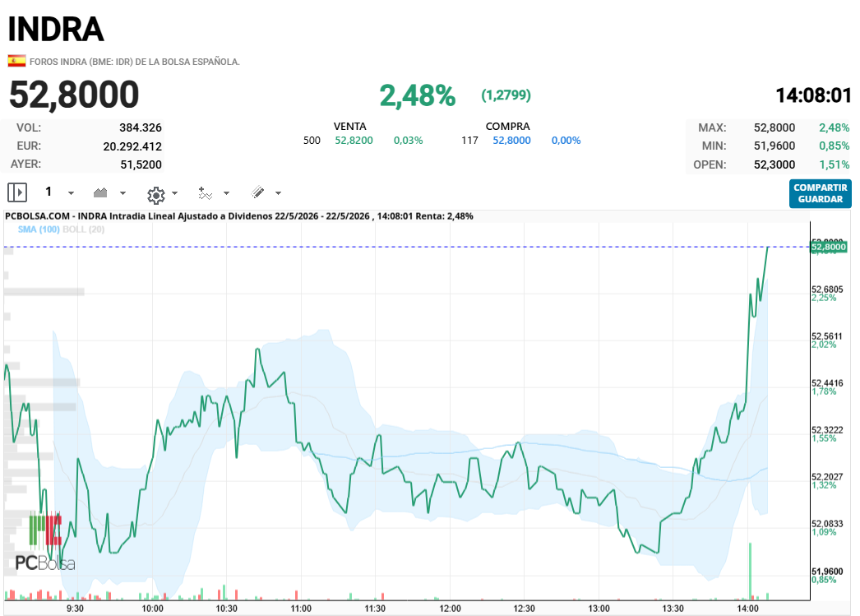Expand the interval dropdown next to 1

[x=71, y=193]
